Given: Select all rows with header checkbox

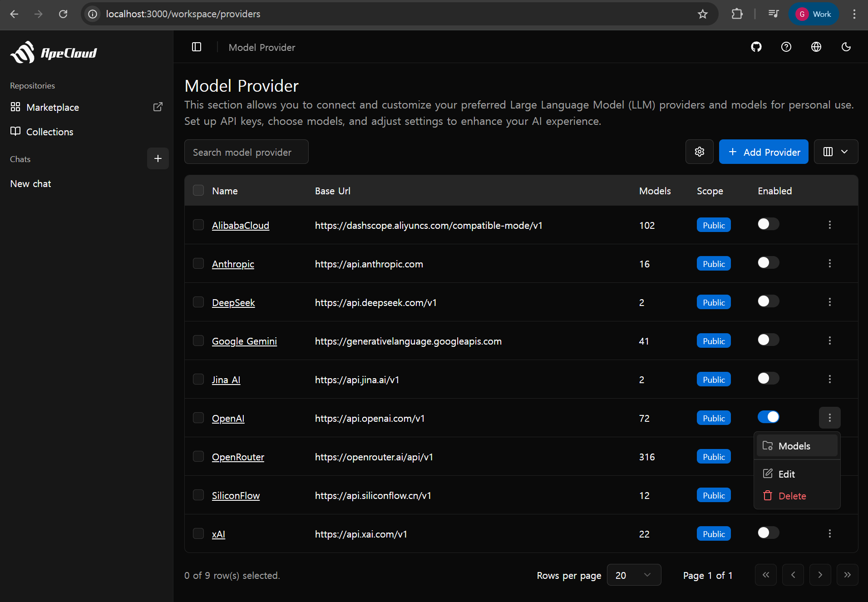Looking at the screenshot, I should click(198, 190).
